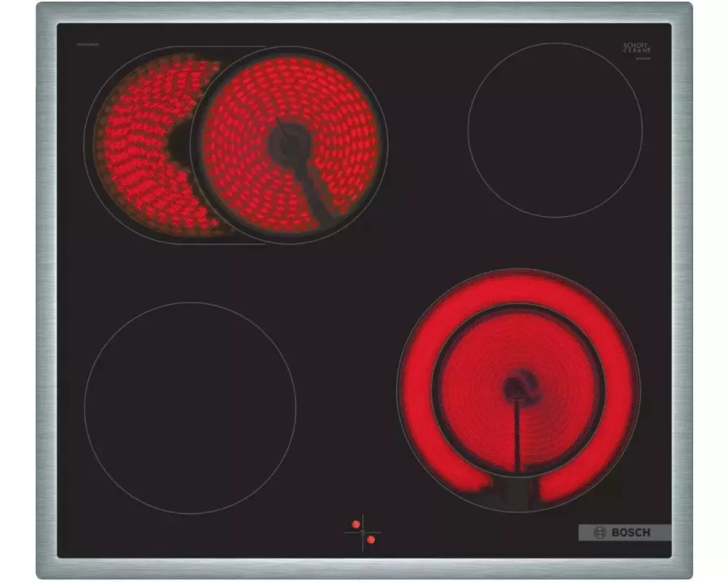
Task: Select the unlit top-right cooking zone
Action: (555, 129)
